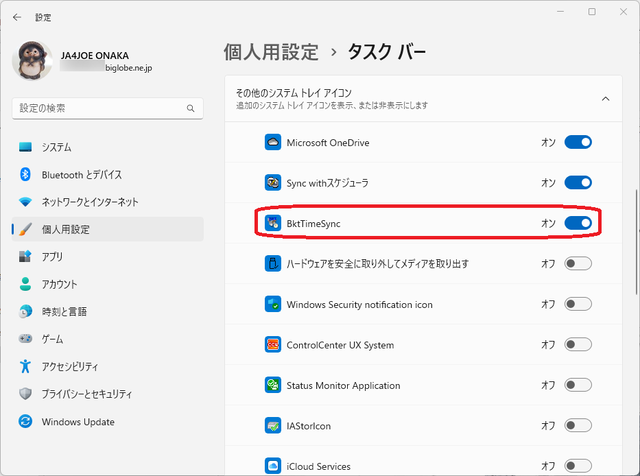Viewport: 640px width, 476px height.
Task: Open the ゲーム settings category
Action: (108, 338)
